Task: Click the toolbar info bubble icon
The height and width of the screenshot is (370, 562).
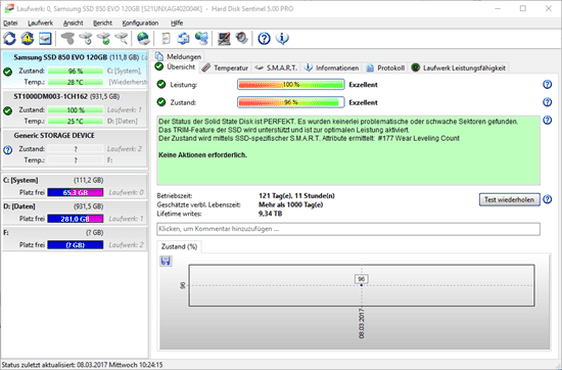Action: [x=282, y=38]
